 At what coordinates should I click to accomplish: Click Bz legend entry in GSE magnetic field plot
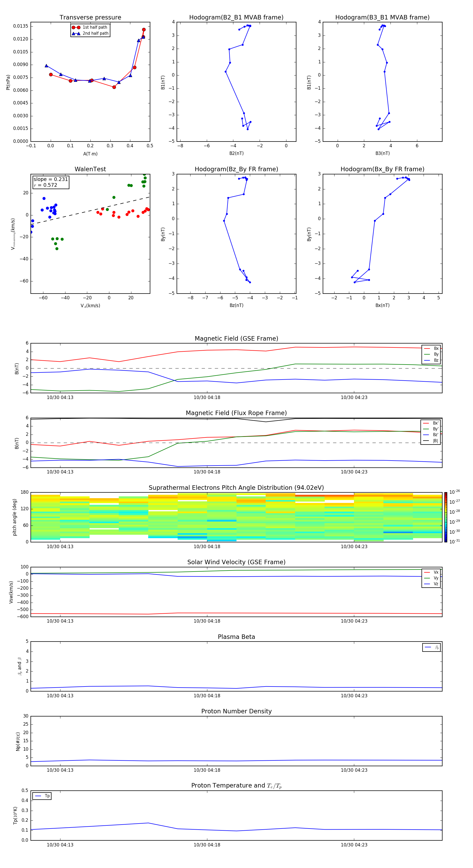click(431, 360)
